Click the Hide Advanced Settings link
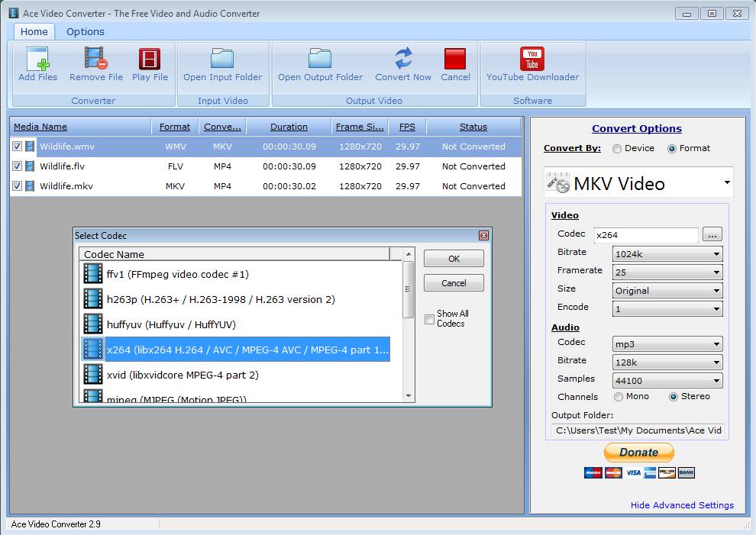The height and width of the screenshot is (535, 756). click(x=682, y=505)
